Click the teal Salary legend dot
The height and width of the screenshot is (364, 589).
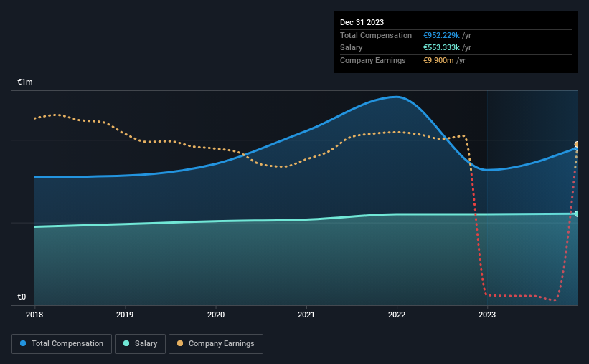[126, 343]
